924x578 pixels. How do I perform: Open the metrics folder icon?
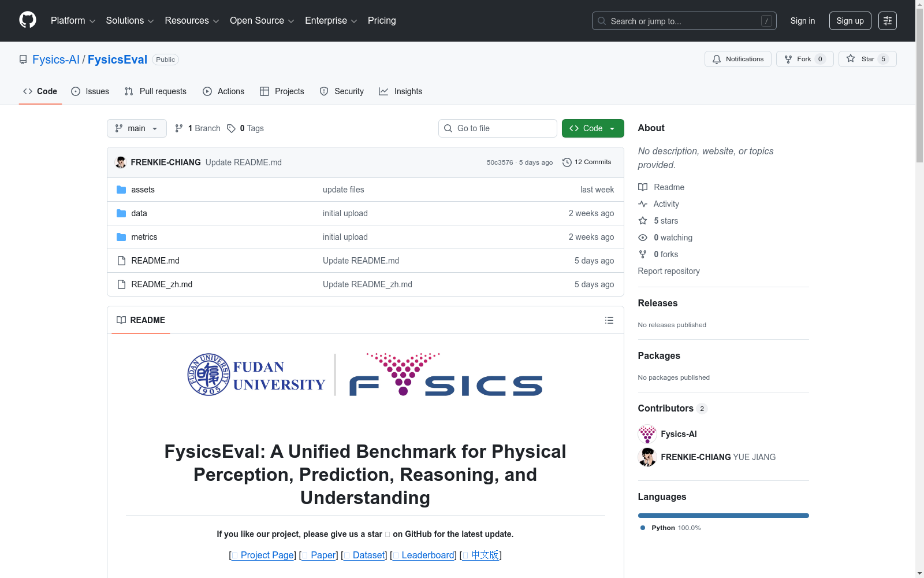click(x=121, y=237)
